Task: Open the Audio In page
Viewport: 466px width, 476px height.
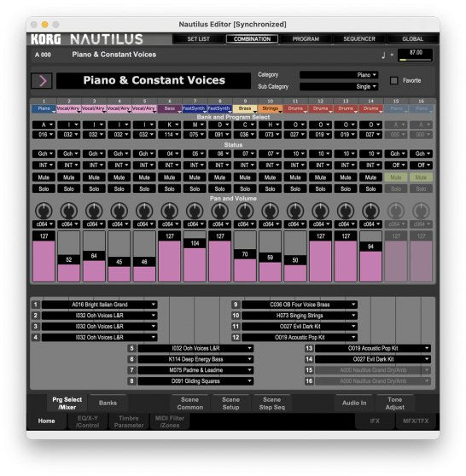Action: tap(354, 403)
